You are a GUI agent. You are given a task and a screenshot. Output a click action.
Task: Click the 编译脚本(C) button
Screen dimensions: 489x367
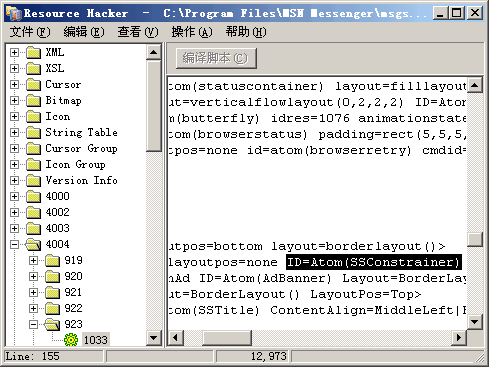(216, 58)
